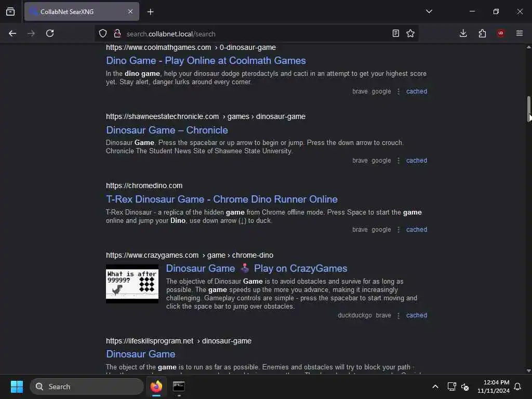Open the terminal taskbar icon
Viewport: 532px width, 399px height.
[179, 387]
